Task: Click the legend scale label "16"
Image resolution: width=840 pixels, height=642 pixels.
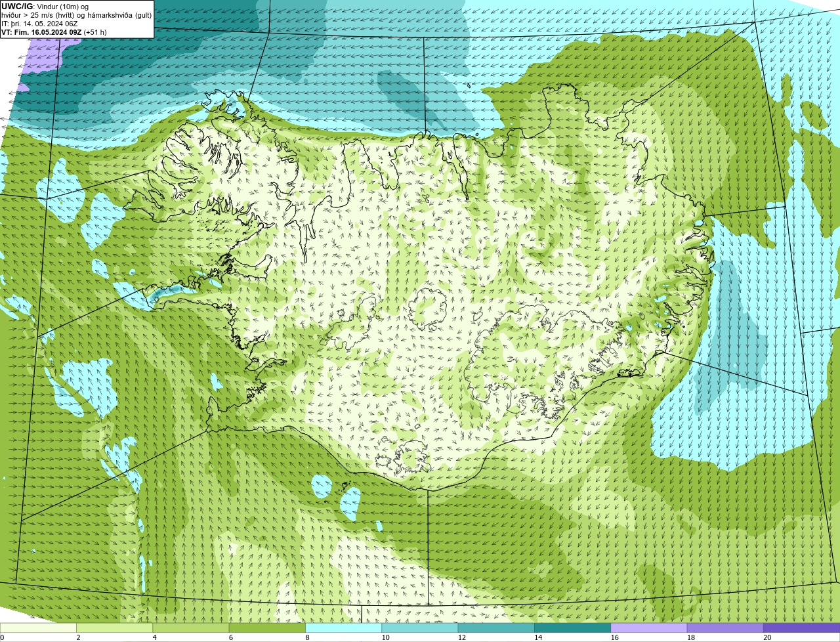Action: click(614, 637)
